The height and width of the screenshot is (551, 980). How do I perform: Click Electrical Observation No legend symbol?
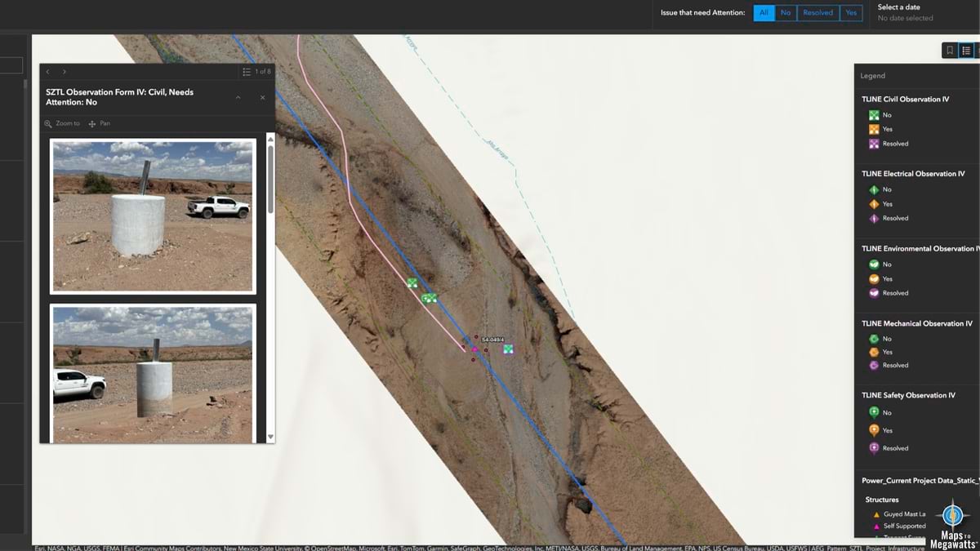point(874,189)
